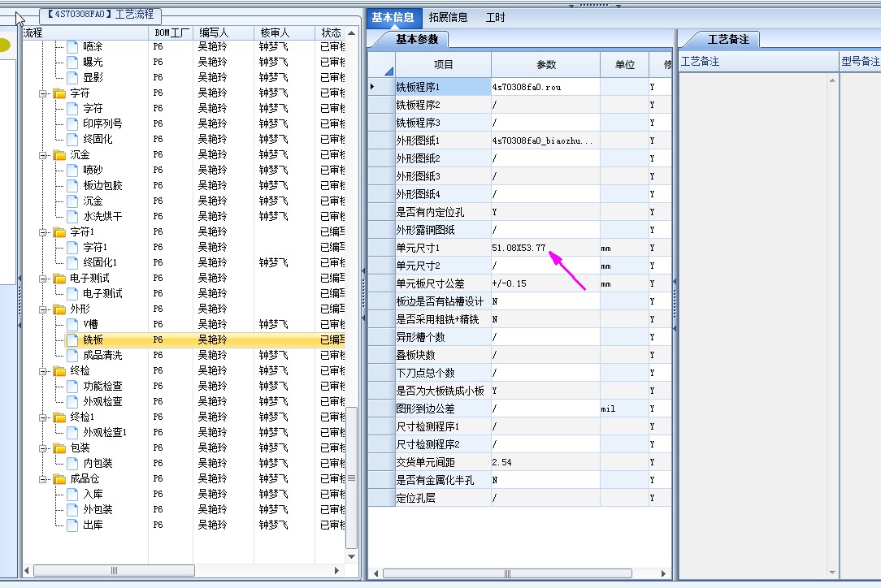The image size is (881, 588).
Task: Click the 成品仓 folder icon
Action: point(59,479)
